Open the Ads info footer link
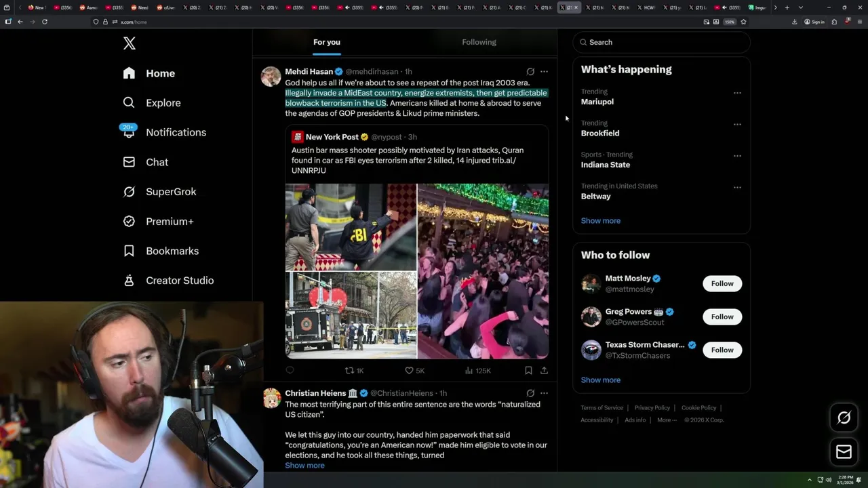The image size is (868, 488). point(635,420)
